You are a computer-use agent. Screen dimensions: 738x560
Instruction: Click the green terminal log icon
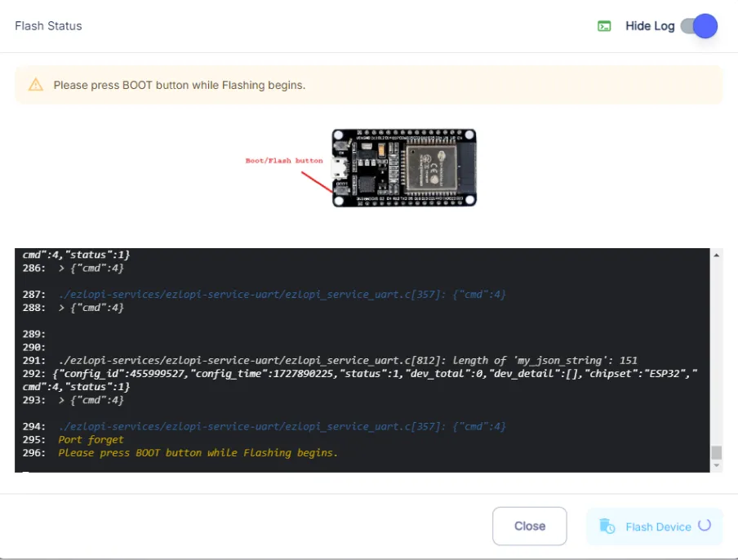[604, 26]
